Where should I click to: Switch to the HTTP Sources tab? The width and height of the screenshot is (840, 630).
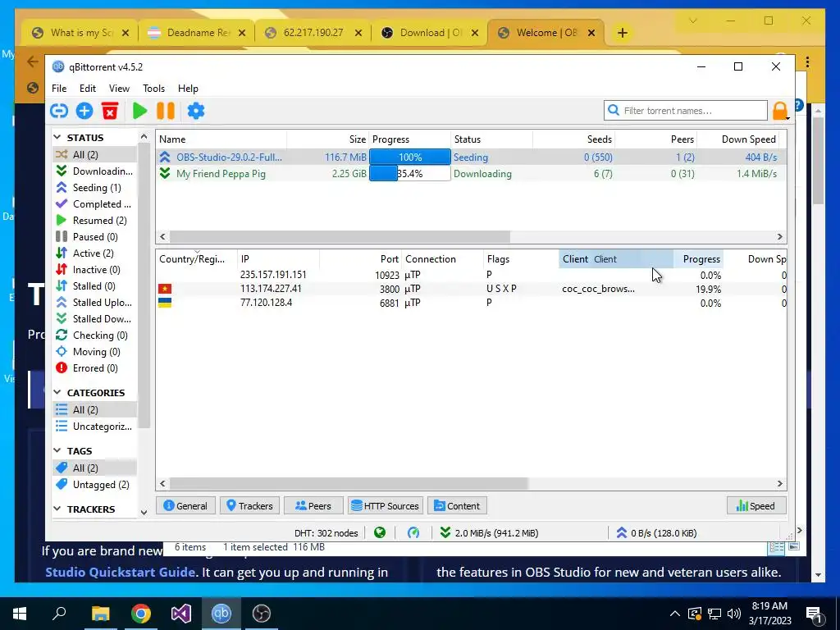386,505
